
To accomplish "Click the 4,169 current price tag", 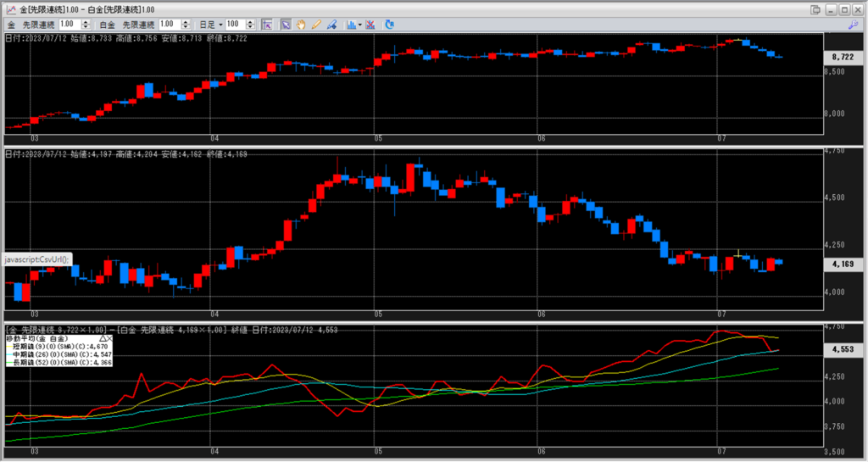I will (843, 264).
